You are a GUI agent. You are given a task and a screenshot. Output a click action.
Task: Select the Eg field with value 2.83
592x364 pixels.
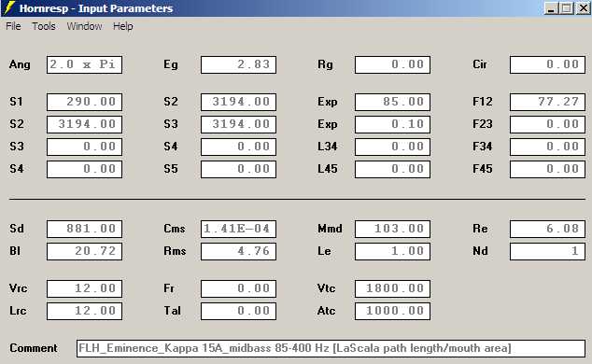[239, 65]
